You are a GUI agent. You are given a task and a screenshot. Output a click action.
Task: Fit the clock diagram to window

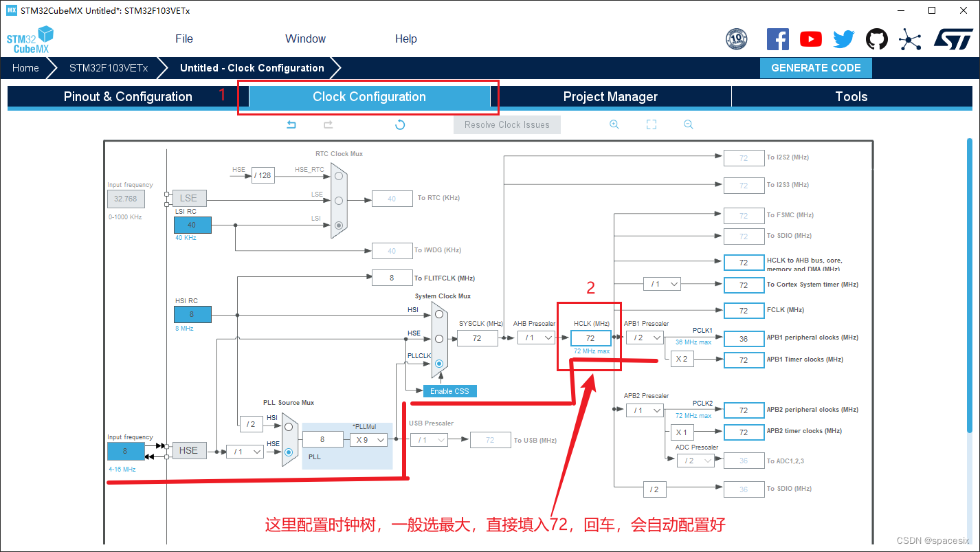point(651,124)
